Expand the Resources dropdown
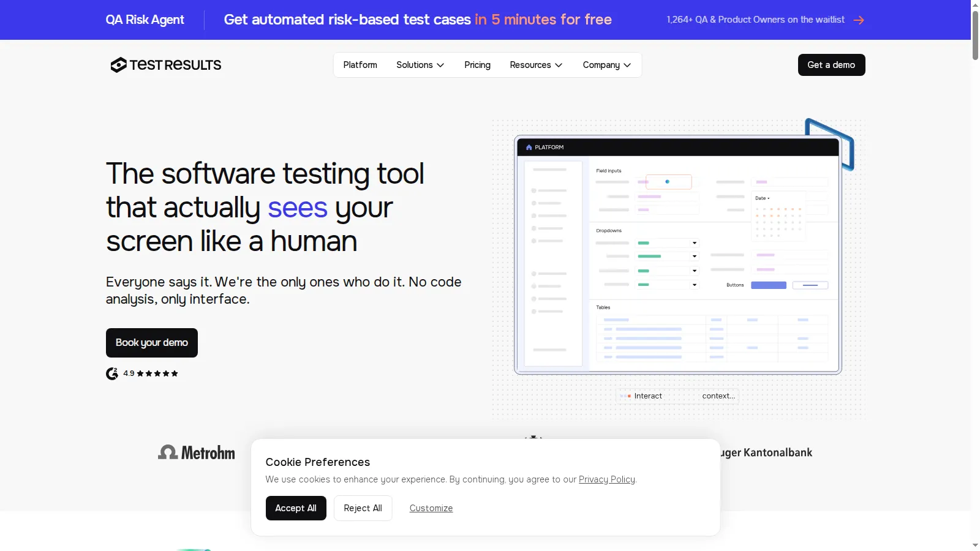The image size is (980, 551). click(x=536, y=65)
